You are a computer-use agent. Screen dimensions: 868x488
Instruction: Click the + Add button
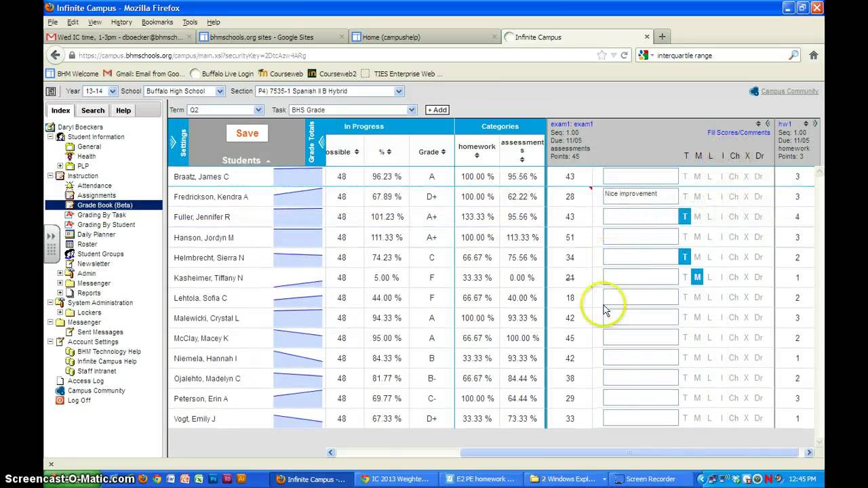point(437,110)
